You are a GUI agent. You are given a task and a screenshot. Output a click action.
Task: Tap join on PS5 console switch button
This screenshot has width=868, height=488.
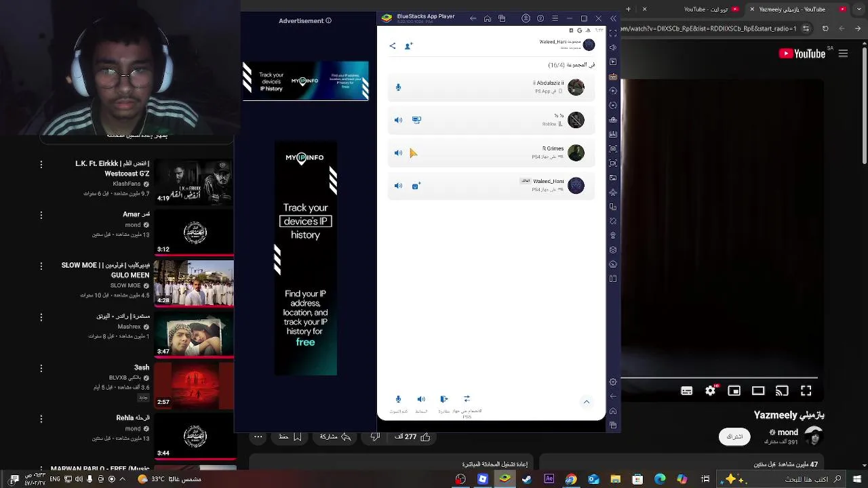467,399
